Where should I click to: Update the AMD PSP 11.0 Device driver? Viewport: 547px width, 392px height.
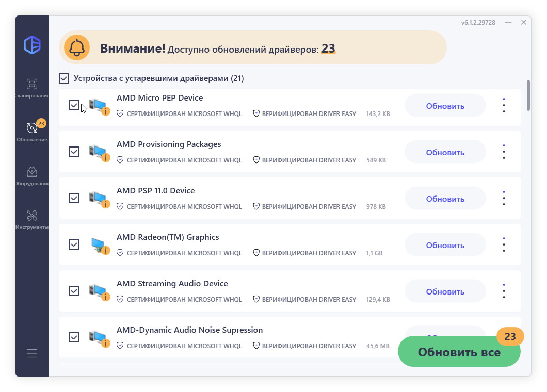(x=445, y=199)
